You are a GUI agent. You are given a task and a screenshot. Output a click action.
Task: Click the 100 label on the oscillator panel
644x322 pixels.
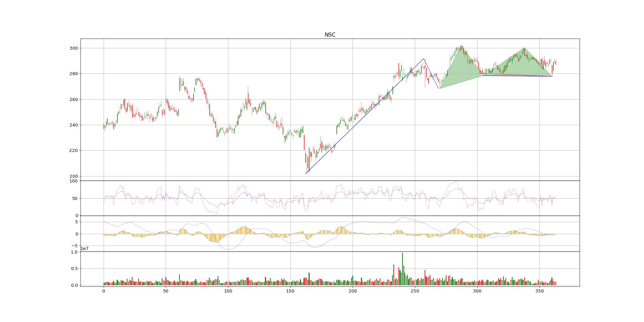(x=73, y=181)
